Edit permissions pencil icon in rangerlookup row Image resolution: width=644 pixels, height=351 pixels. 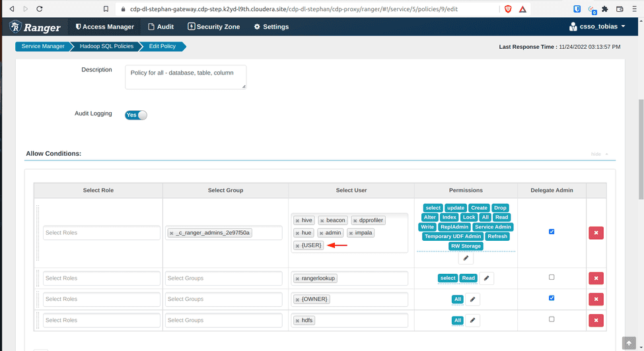pos(486,278)
